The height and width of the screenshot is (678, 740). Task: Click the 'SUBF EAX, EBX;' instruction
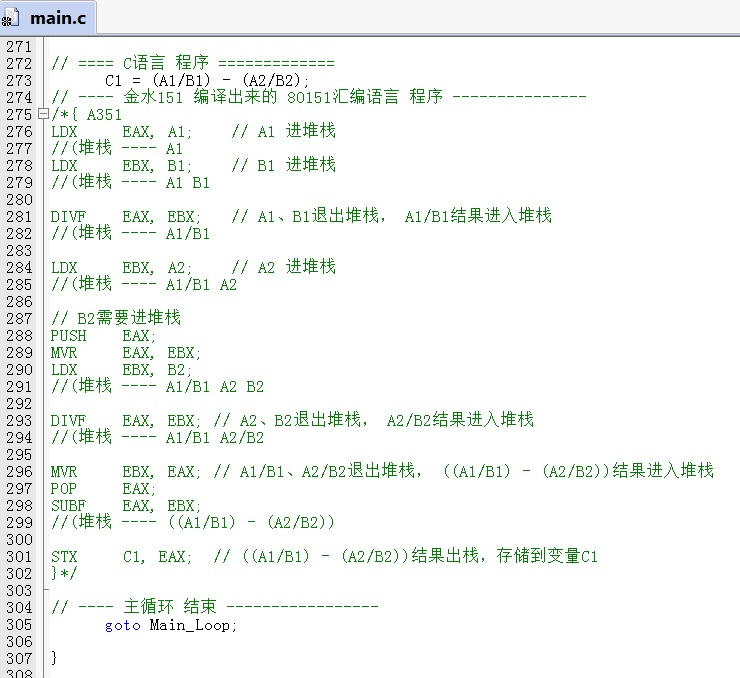pos(126,505)
